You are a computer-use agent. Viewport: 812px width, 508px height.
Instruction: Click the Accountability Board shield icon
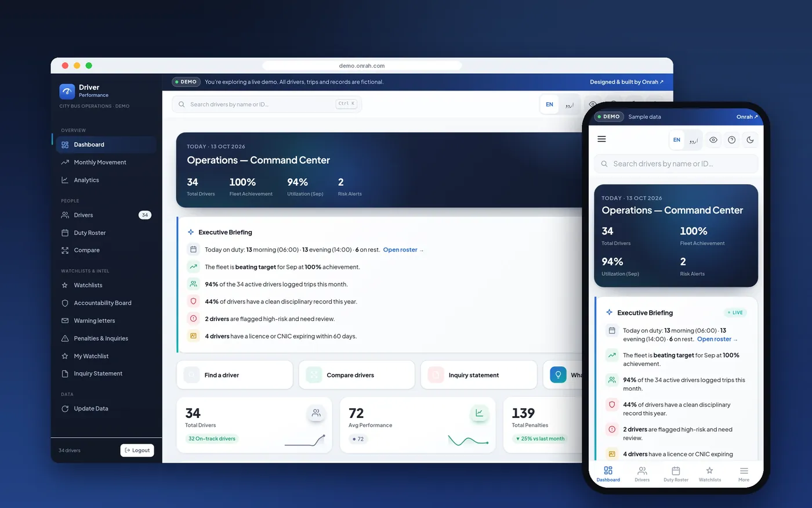tap(65, 303)
